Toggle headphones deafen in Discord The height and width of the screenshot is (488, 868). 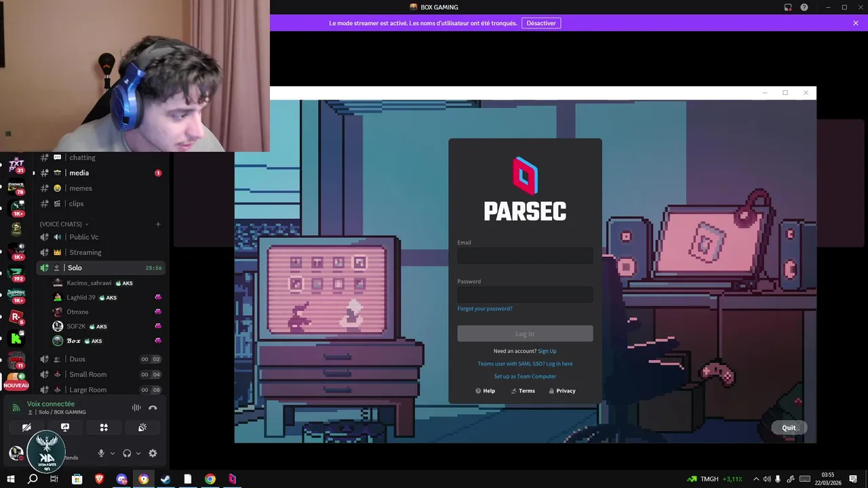tap(127, 453)
